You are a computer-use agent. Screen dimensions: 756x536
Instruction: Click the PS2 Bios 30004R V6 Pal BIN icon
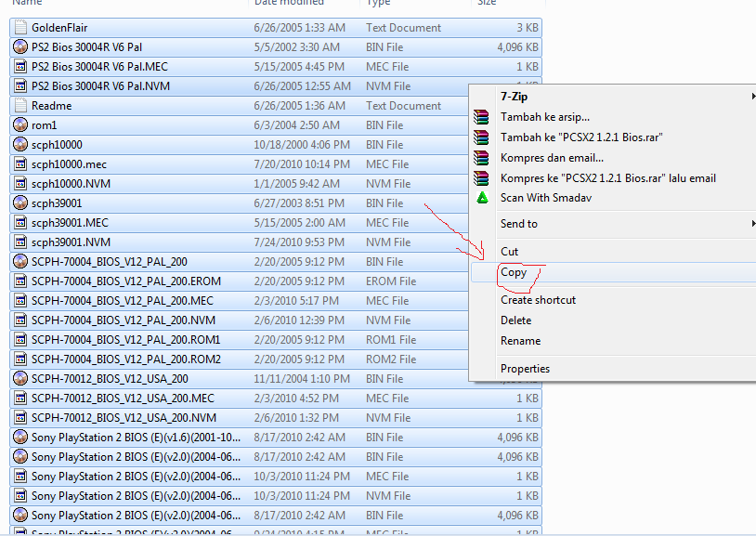point(20,46)
